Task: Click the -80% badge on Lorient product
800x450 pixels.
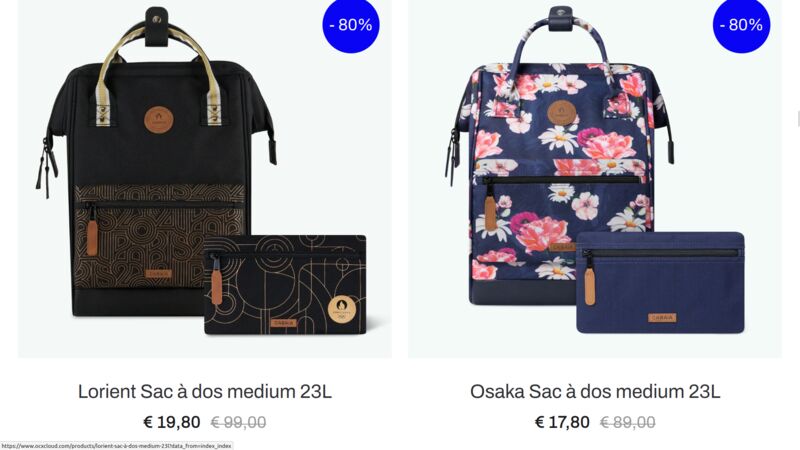Action: click(x=351, y=24)
